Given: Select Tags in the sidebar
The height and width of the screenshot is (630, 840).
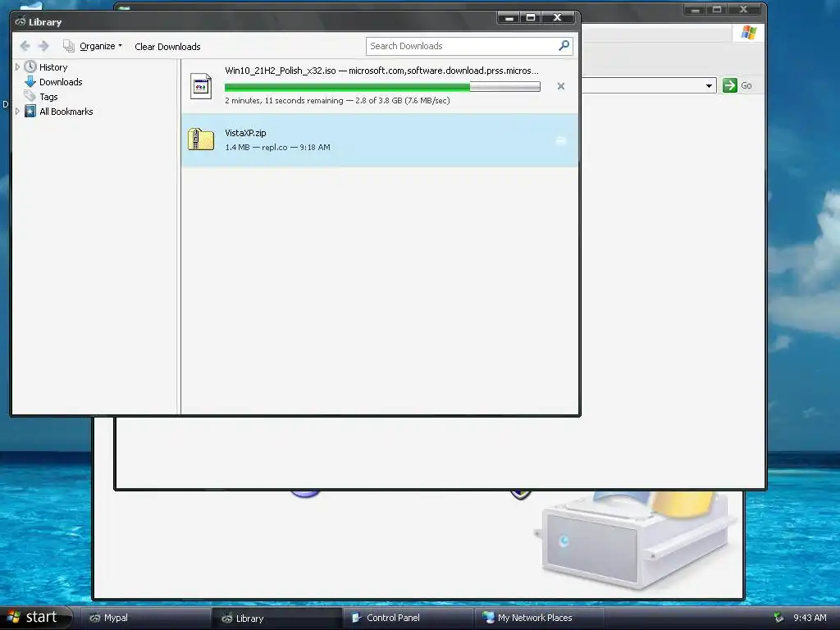Looking at the screenshot, I should point(48,97).
